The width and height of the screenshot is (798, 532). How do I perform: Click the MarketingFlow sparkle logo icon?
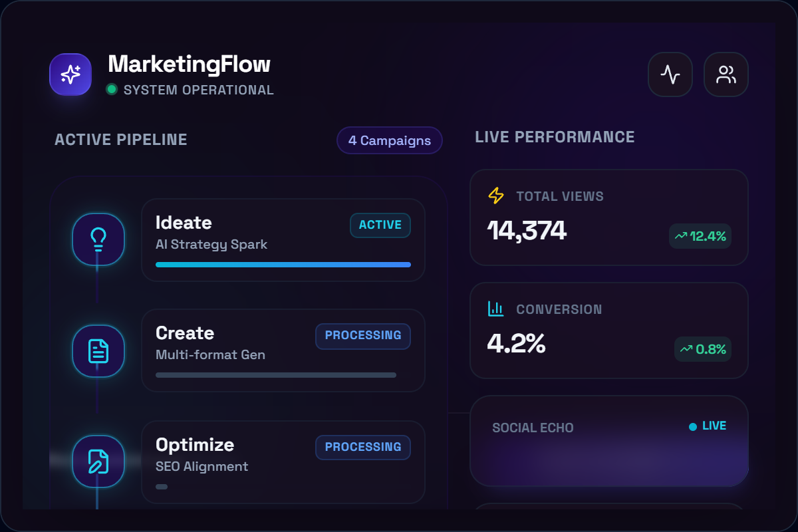coord(70,74)
